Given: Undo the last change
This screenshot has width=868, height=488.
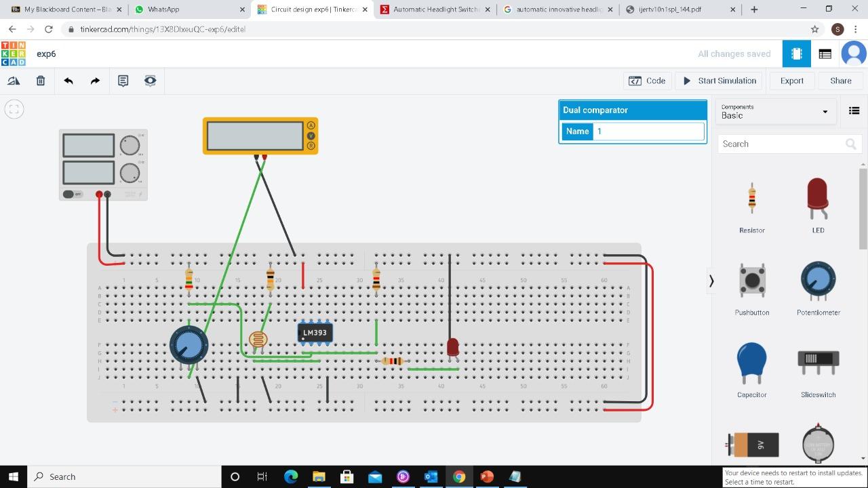Looking at the screenshot, I should [68, 81].
